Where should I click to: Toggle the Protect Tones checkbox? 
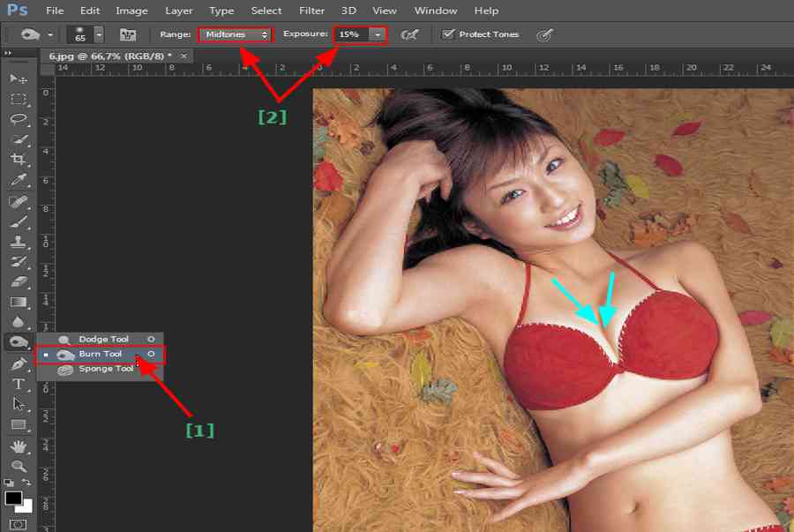click(447, 34)
